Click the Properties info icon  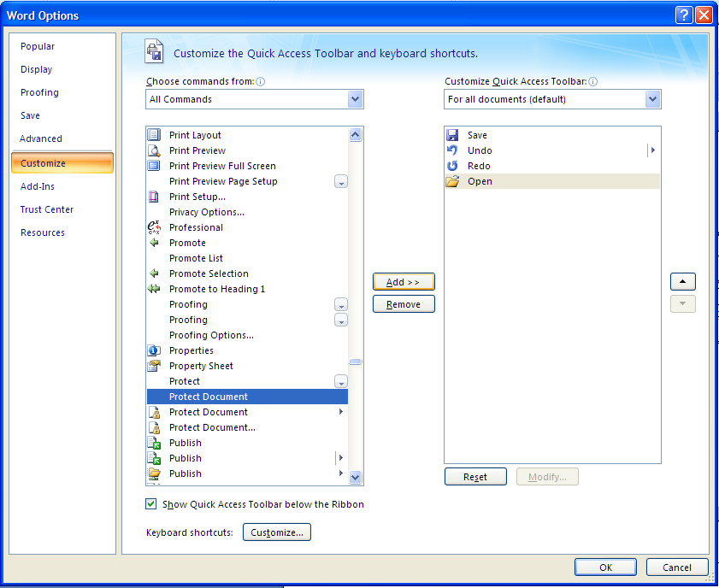(154, 350)
